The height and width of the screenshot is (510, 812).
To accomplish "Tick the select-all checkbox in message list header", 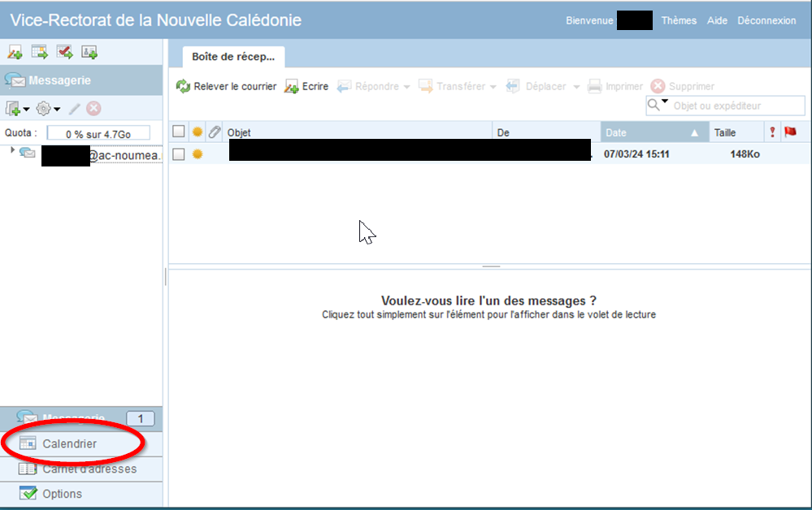I will point(179,132).
